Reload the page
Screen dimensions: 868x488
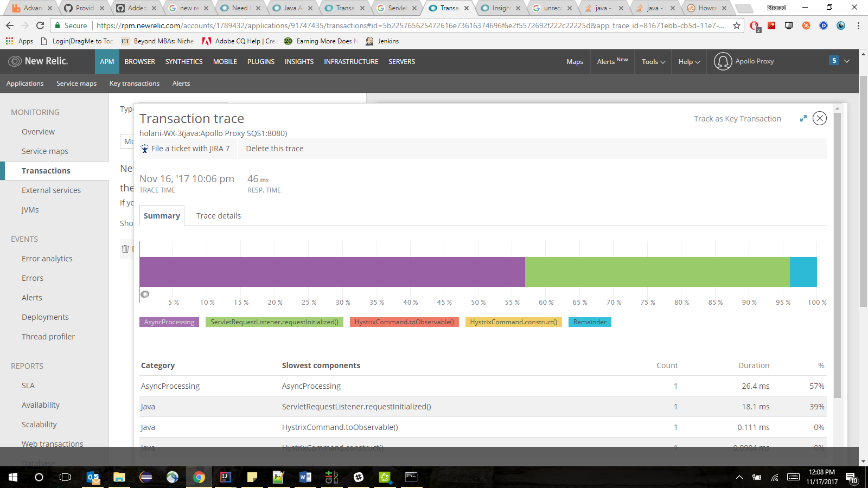[x=40, y=25]
